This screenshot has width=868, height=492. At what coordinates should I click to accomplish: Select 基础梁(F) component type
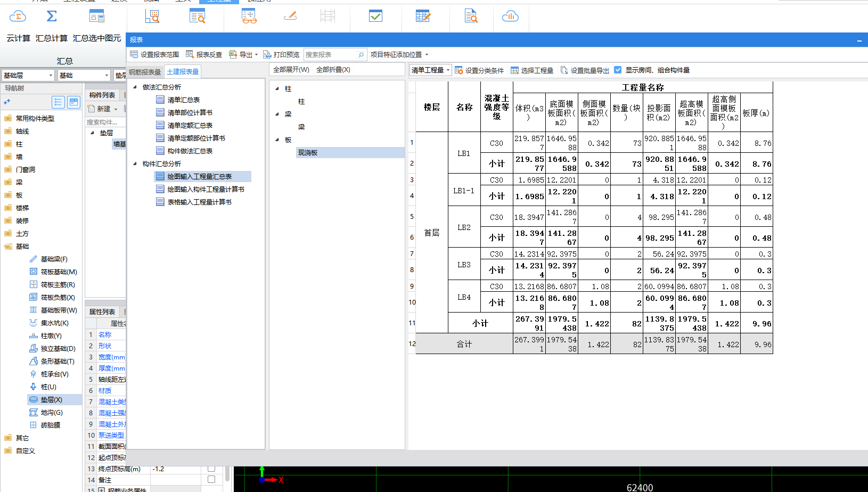54,259
